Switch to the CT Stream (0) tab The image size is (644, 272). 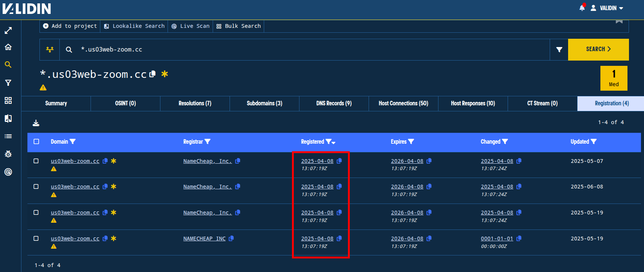point(543,103)
